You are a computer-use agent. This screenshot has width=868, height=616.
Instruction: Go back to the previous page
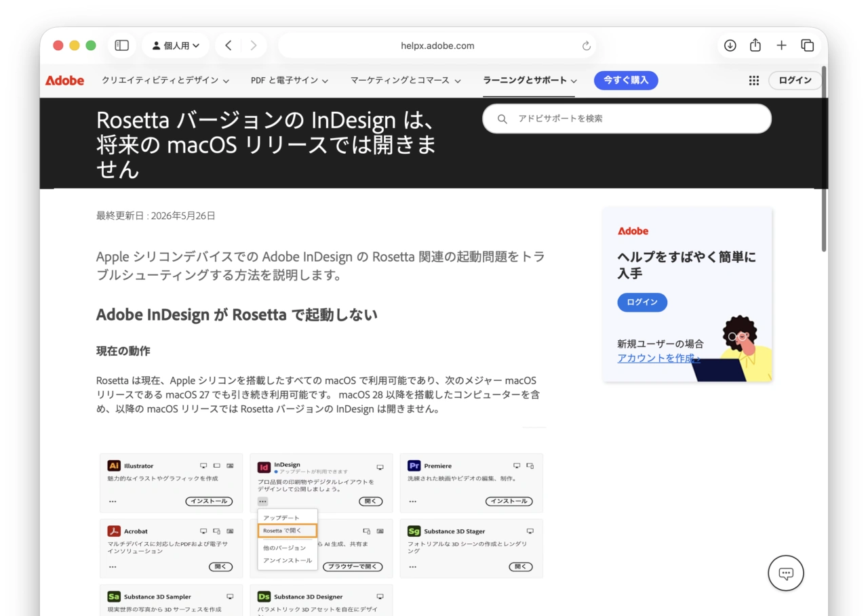(229, 45)
